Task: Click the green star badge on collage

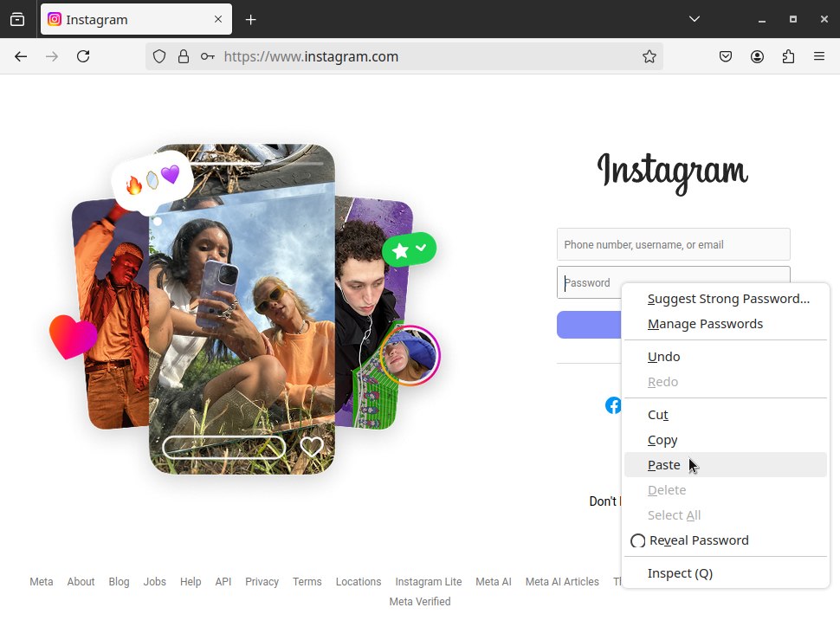Action: point(410,249)
